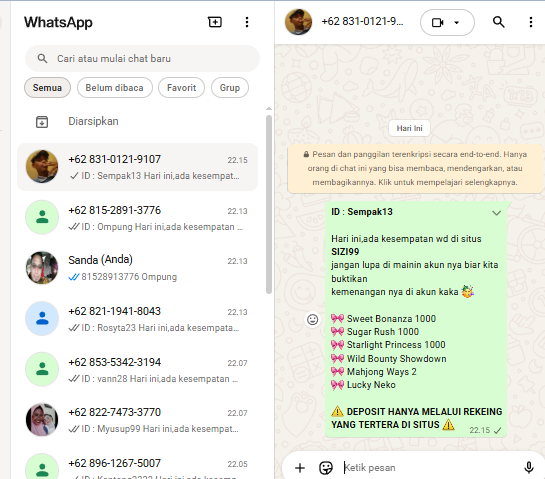
Task: Filter chats by Belum dibaca
Action: 114,88
